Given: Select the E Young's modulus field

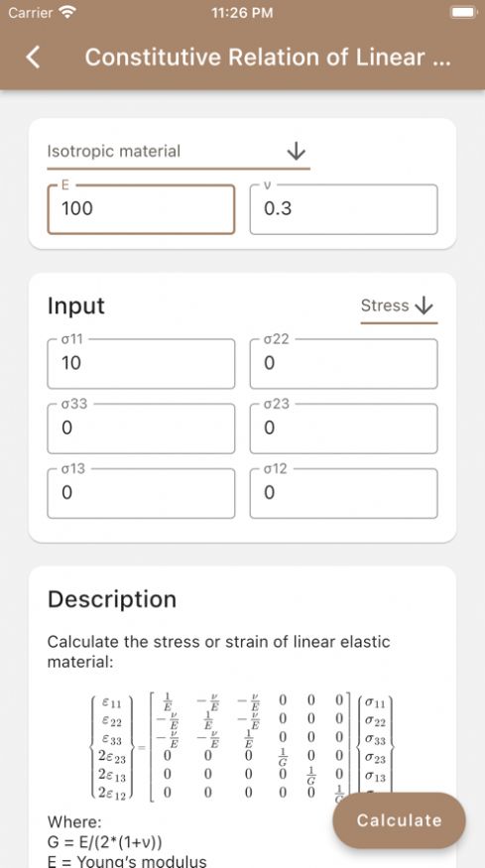Looking at the screenshot, I should (141, 209).
